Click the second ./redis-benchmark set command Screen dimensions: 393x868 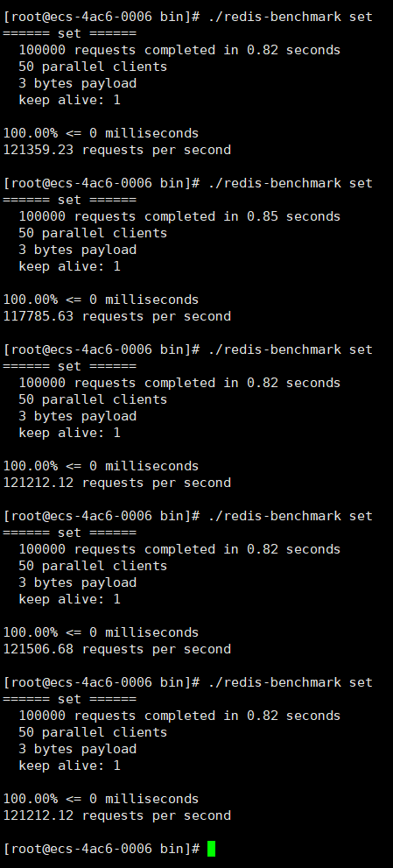point(290,183)
